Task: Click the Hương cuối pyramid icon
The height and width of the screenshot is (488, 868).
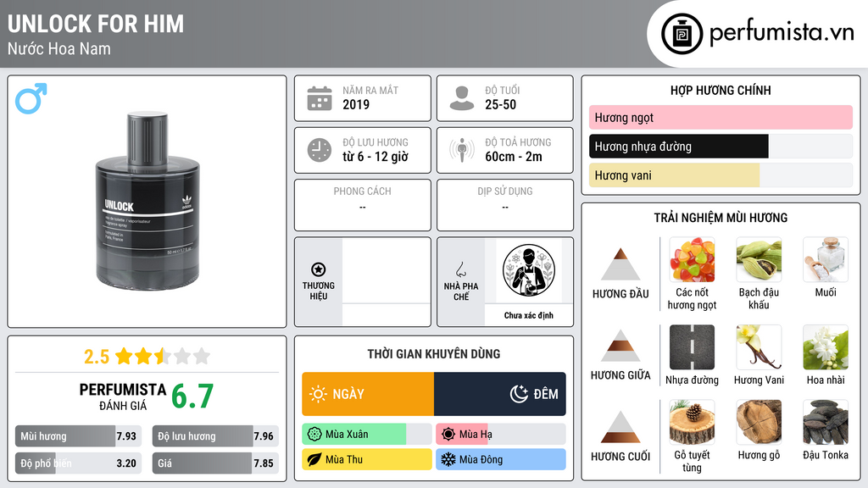Action: pos(620,427)
